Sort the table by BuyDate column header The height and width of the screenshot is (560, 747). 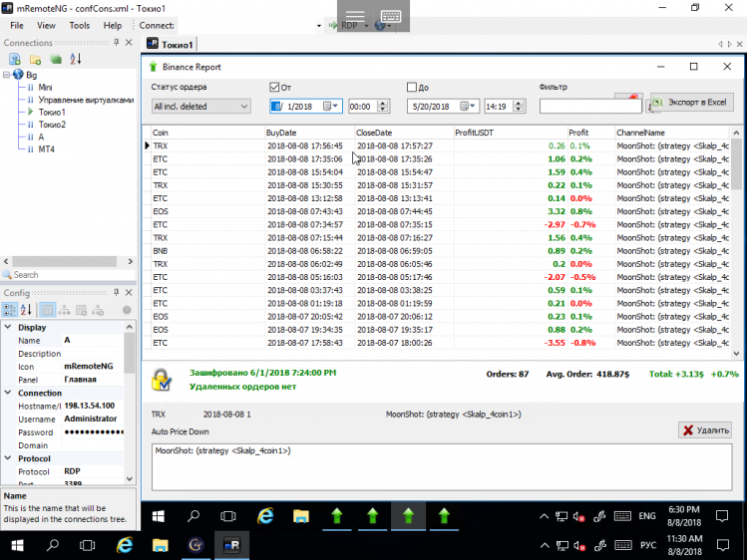click(309, 133)
